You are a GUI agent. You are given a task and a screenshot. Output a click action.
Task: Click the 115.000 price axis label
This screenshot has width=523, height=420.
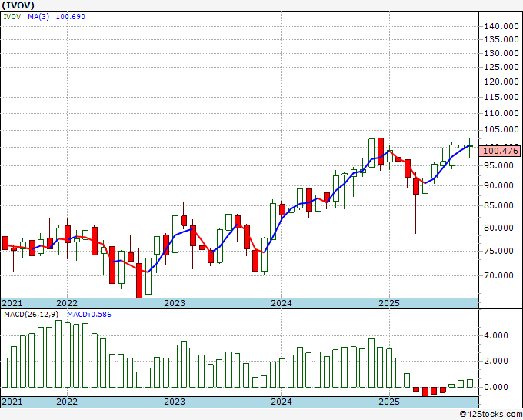point(501,98)
